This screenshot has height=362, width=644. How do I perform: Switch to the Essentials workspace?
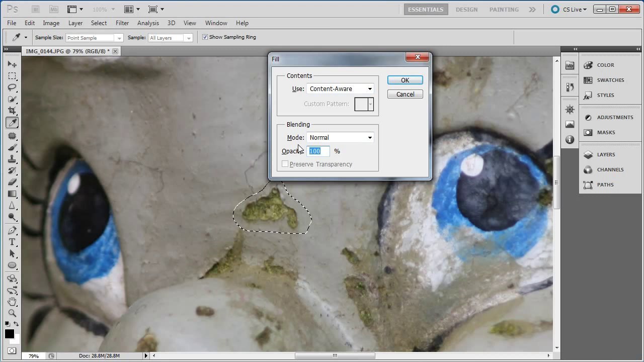426,9
